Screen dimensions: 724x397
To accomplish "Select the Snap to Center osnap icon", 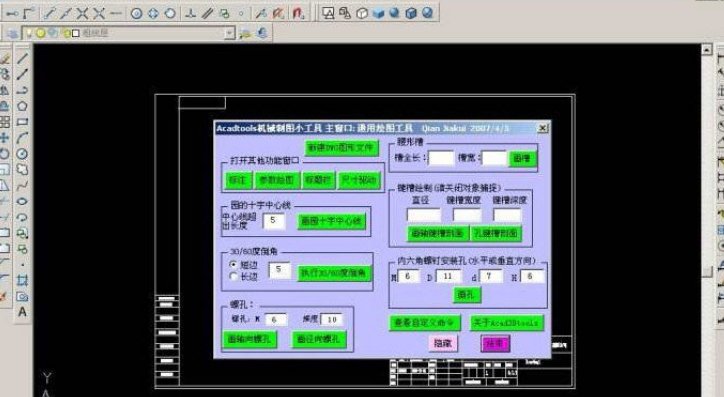I will point(136,13).
